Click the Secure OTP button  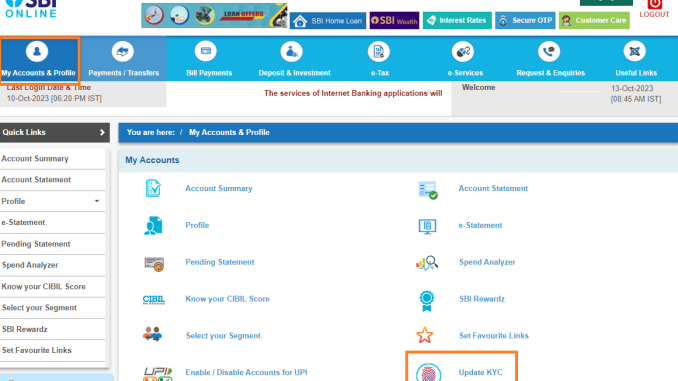pos(525,20)
